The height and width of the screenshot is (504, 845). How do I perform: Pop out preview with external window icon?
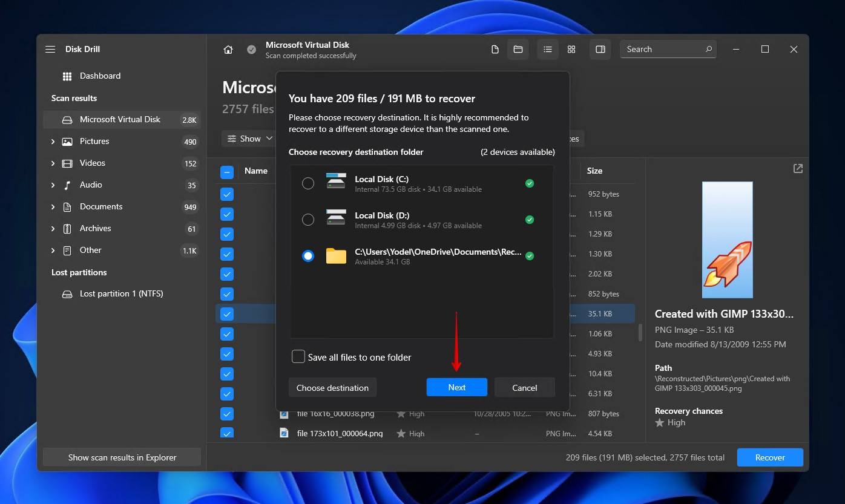(x=798, y=169)
